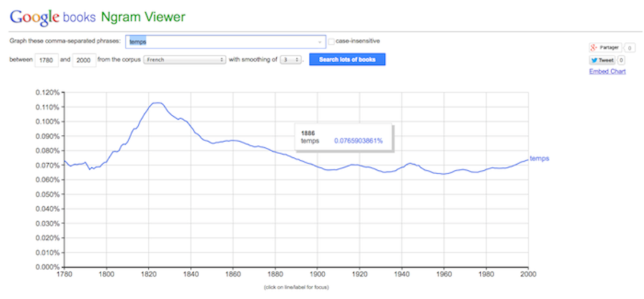Viewport: 644px width, 299px height.
Task: Enable the case-insensitive checkbox
Action: (331, 42)
